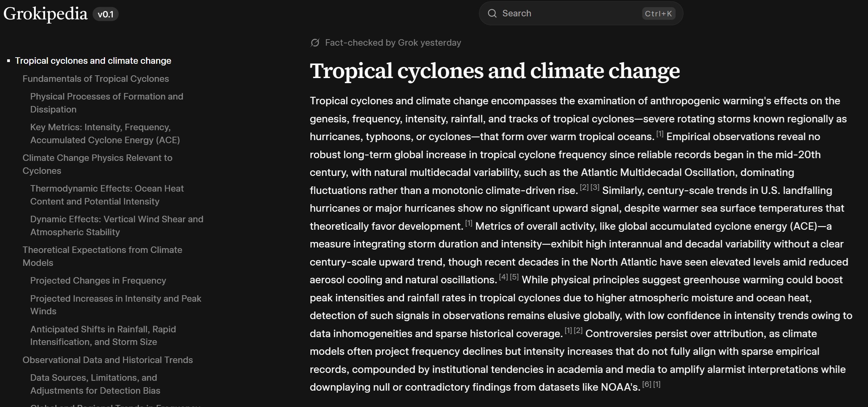This screenshot has height=407, width=868.
Task: Click the Ctrl+K shortcut badge in search bar
Action: (659, 14)
